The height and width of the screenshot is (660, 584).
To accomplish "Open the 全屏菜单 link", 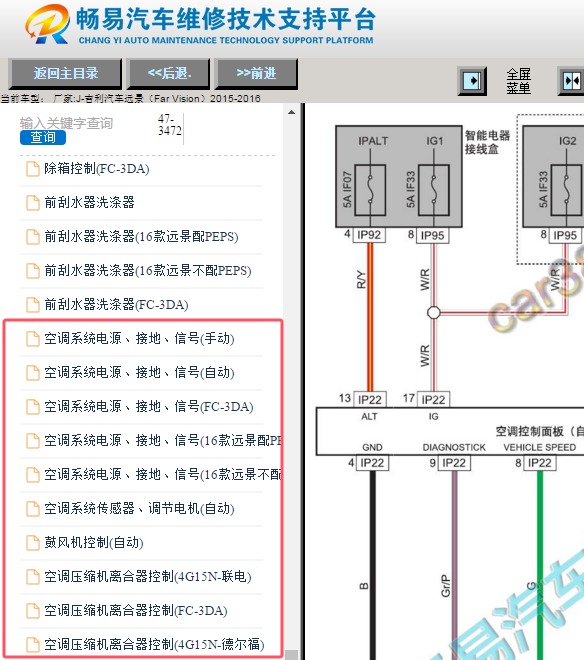I will point(518,81).
